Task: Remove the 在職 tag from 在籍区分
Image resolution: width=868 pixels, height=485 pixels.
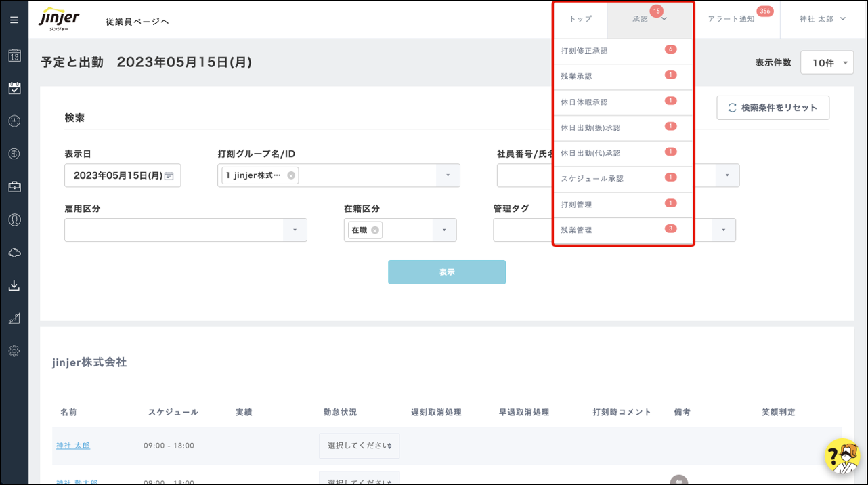Action: point(374,230)
